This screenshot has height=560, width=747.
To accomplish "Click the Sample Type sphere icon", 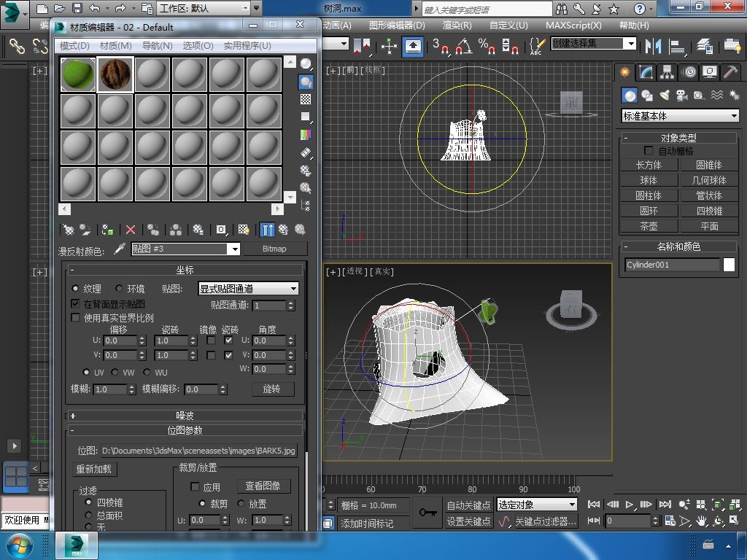I will click(306, 64).
